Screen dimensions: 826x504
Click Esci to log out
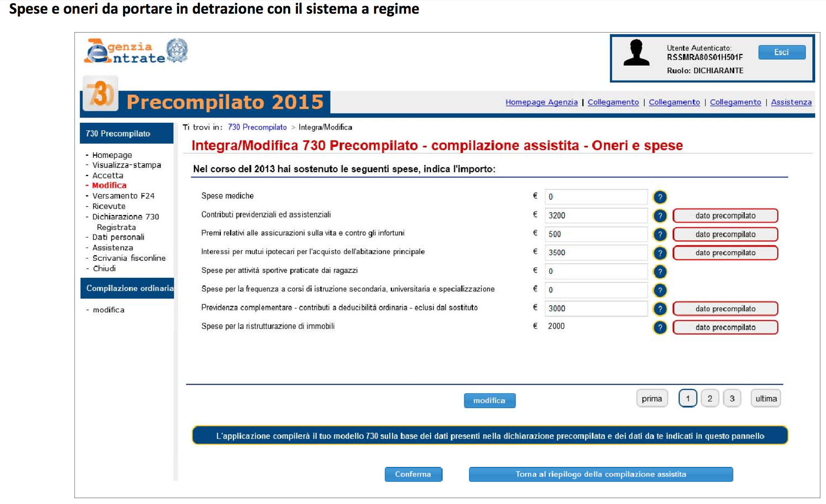pyautogui.click(x=781, y=52)
